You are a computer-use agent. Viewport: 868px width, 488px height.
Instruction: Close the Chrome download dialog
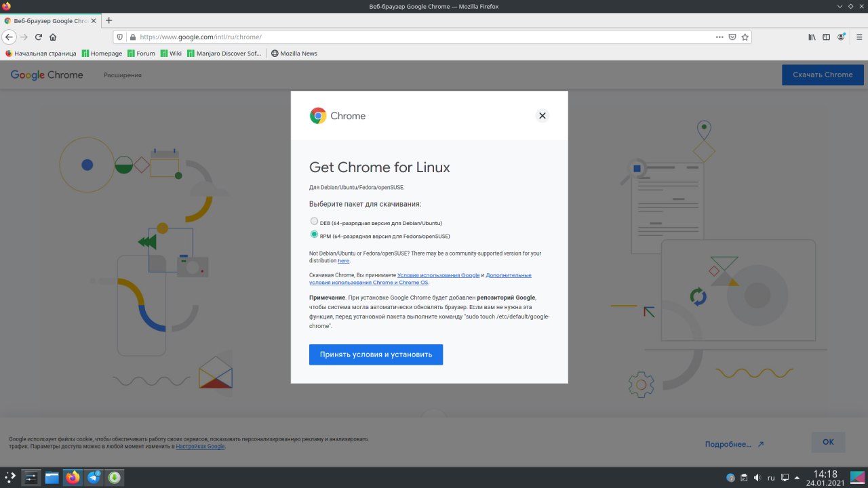(x=542, y=116)
